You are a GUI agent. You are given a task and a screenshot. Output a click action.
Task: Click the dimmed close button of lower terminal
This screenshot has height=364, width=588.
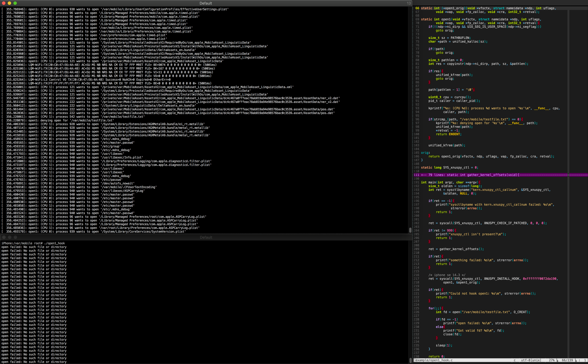tap(4, 237)
